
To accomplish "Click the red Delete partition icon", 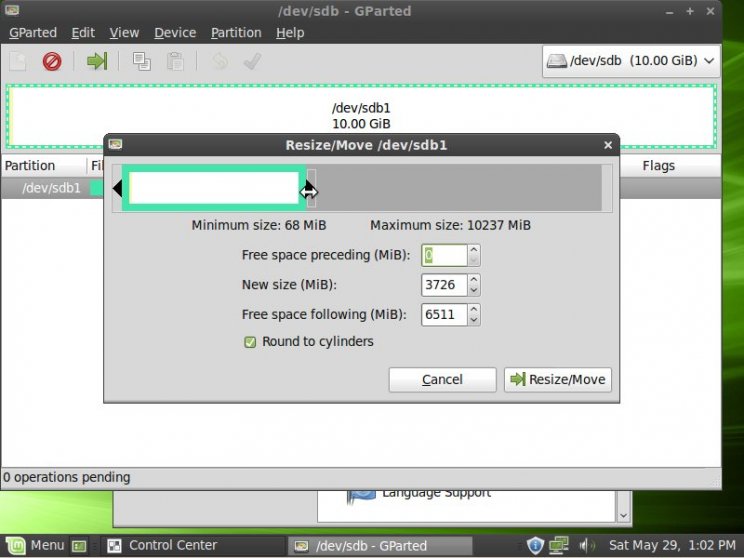I will (x=52, y=61).
